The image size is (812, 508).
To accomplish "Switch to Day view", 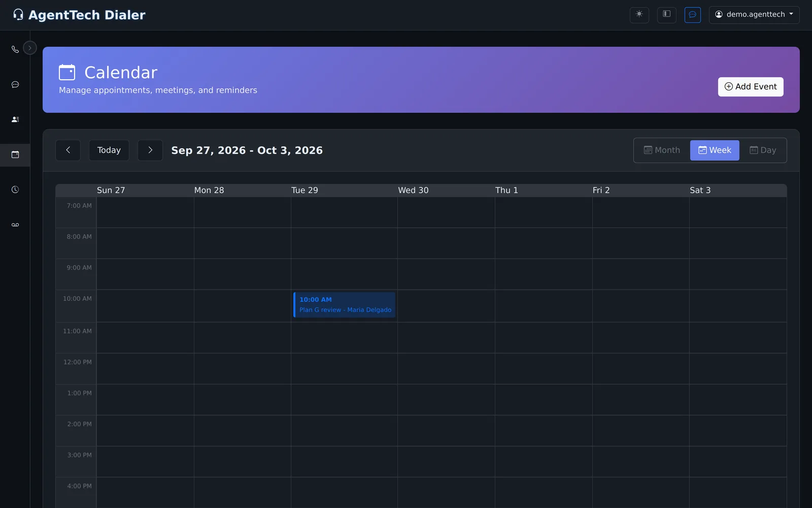I will pyautogui.click(x=763, y=150).
